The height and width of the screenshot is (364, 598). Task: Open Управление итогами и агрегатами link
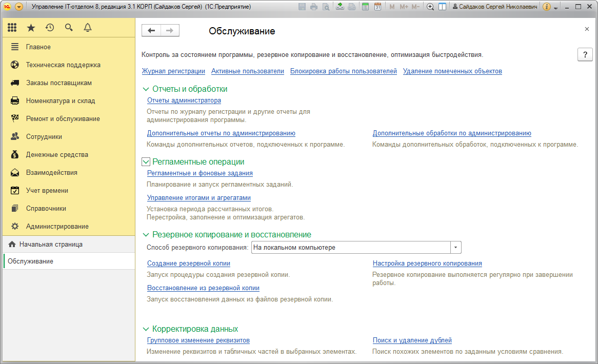198,198
